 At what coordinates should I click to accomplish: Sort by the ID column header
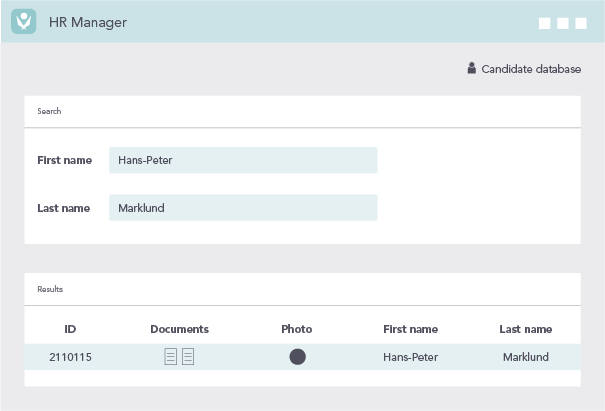pos(70,329)
